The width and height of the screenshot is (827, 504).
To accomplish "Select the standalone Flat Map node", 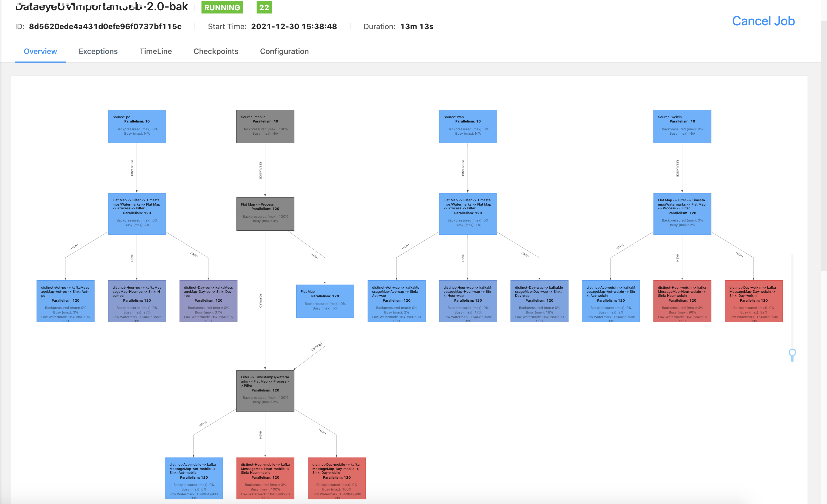I will pyautogui.click(x=325, y=301).
